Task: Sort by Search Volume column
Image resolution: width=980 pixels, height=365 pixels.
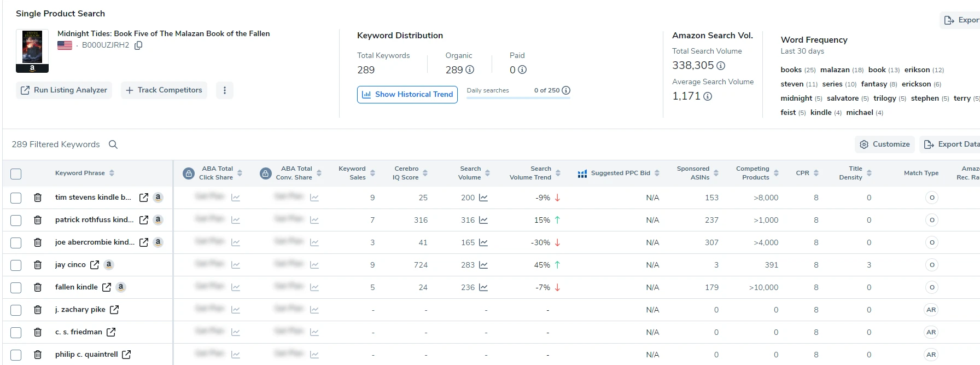Action: coord(487,173)
